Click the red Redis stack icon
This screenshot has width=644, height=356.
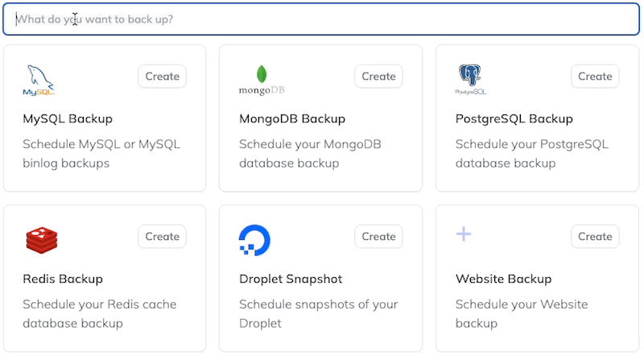41,240
